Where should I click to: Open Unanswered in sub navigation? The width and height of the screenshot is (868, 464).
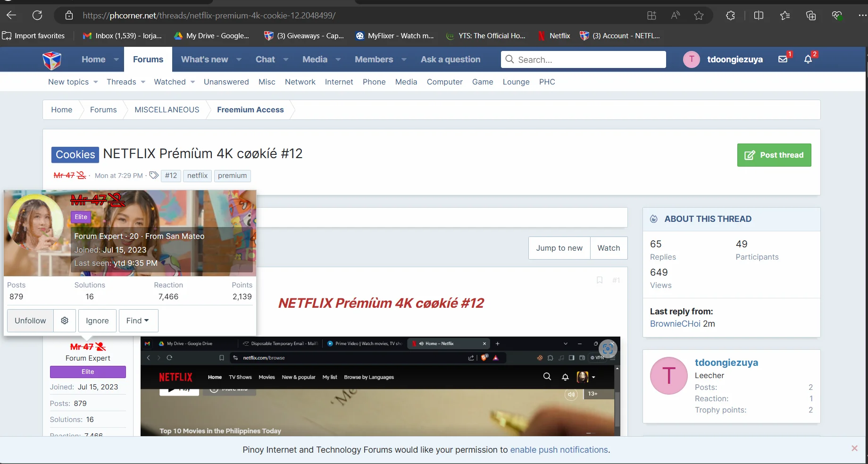click(x=226, y=82)
